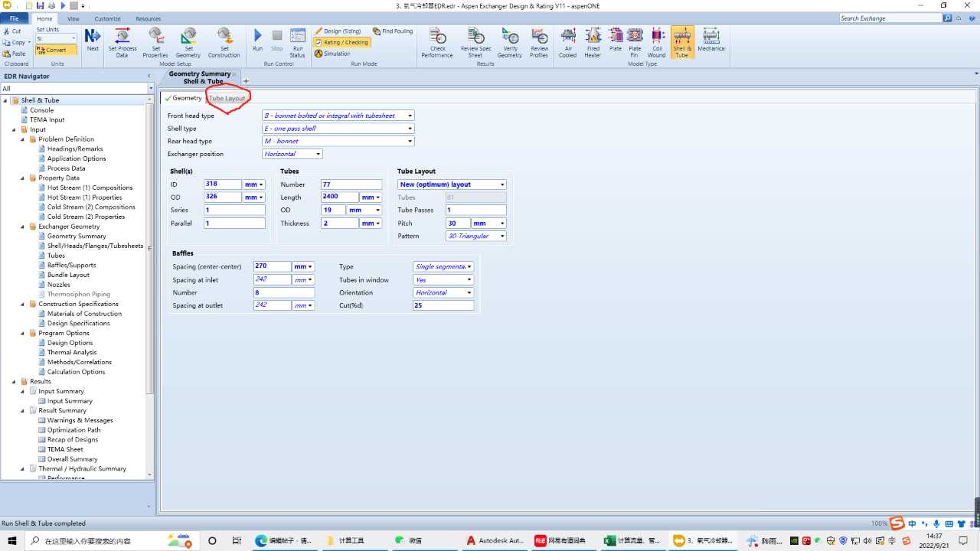This screenshot has height=551, width=980.
Task: Select the Geometry tab
Action: [183, 98]
